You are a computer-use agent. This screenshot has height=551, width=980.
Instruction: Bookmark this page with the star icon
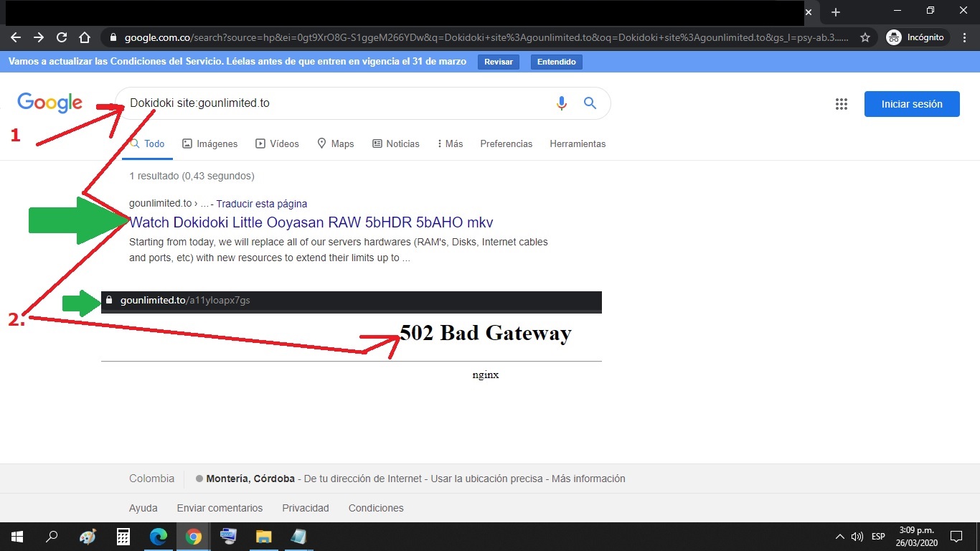[865, 37]
